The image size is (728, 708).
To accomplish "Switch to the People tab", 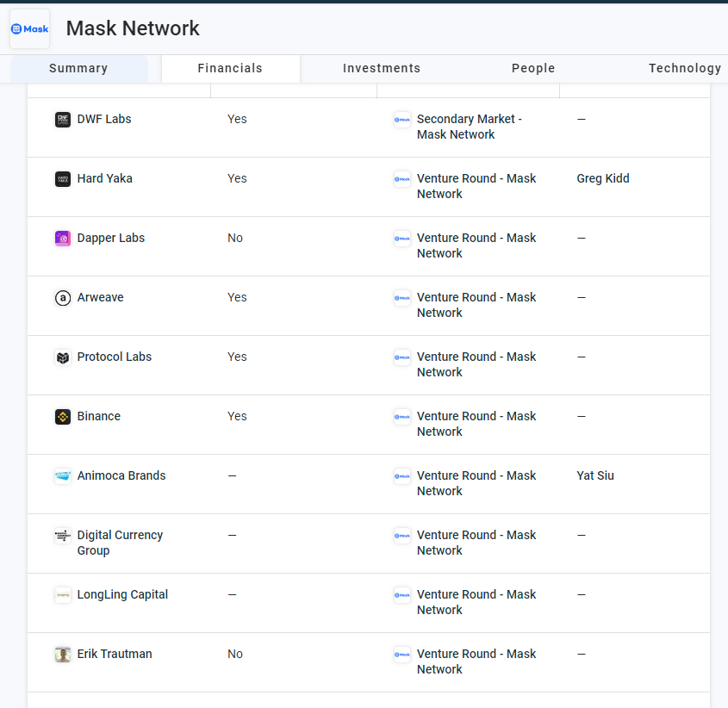I will pos(532,68).
